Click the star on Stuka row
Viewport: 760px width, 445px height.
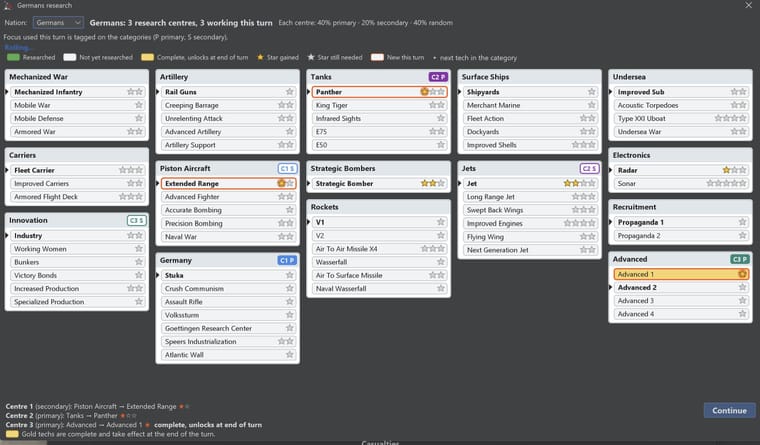click(x=290, y=275)
